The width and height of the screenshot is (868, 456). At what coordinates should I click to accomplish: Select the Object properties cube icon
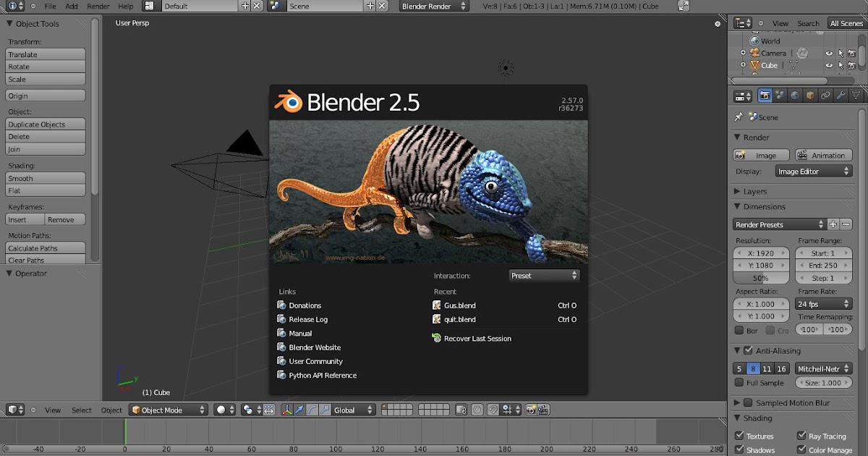[x=810, y=95]
